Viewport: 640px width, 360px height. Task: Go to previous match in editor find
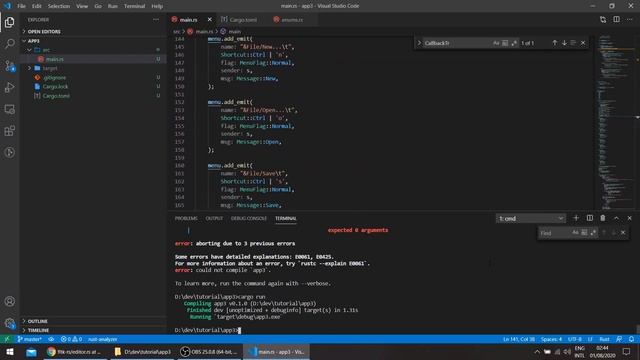pos(554,43)
